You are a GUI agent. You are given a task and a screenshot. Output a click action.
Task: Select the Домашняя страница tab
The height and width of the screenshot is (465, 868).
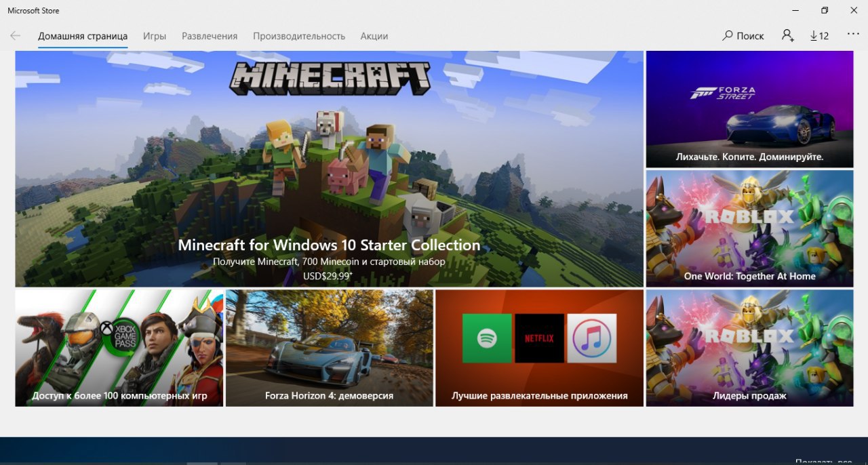tap(83, 36)
